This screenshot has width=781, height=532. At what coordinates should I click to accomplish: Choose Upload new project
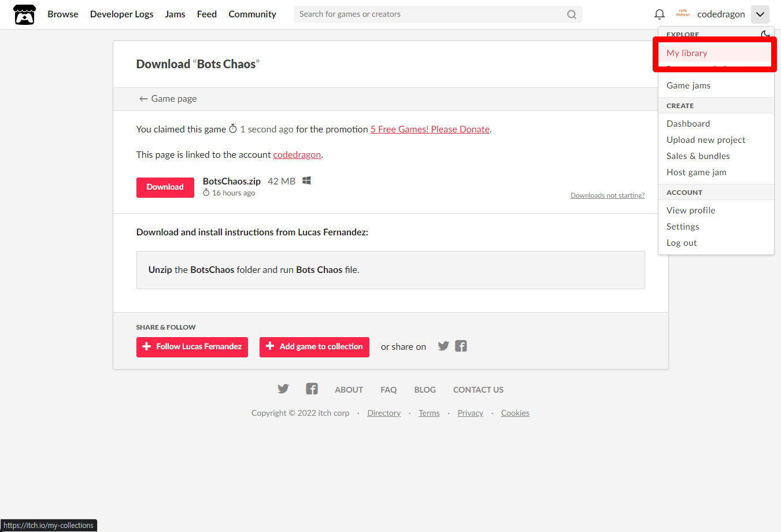click(716, 140)
